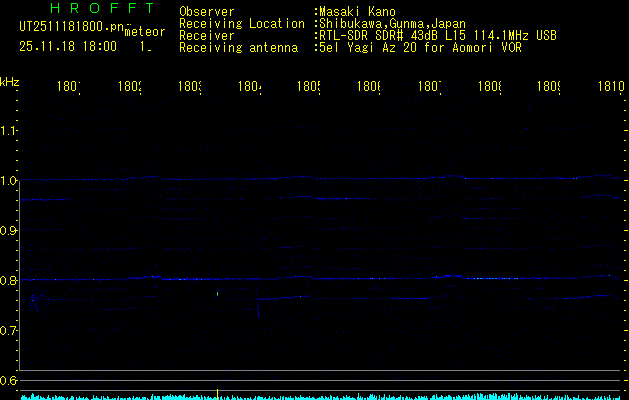The height and width of the screenshot is (400, 629).
Task: Click the white echo dot near 0.77 kHz
Action: pos(217,293)
